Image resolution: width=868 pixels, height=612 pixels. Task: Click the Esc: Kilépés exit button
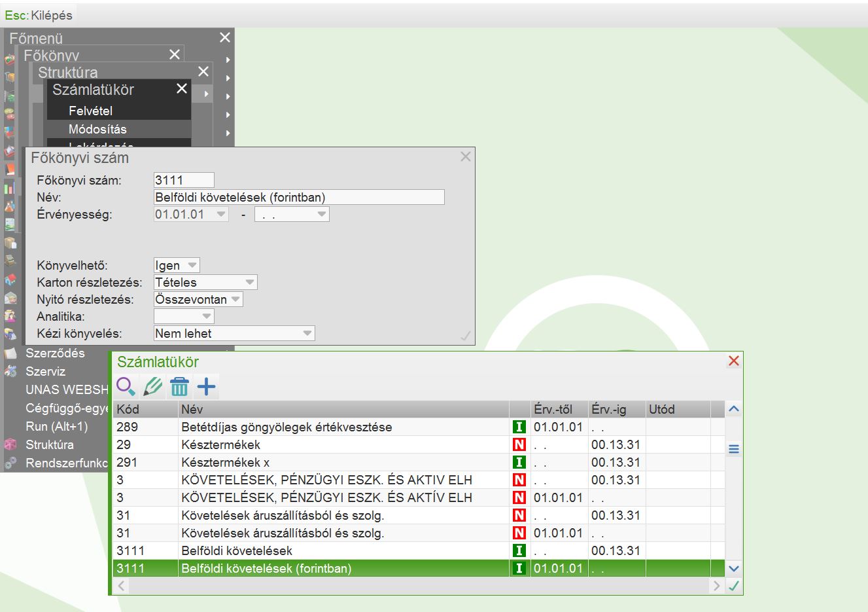[x=39, y=14]
